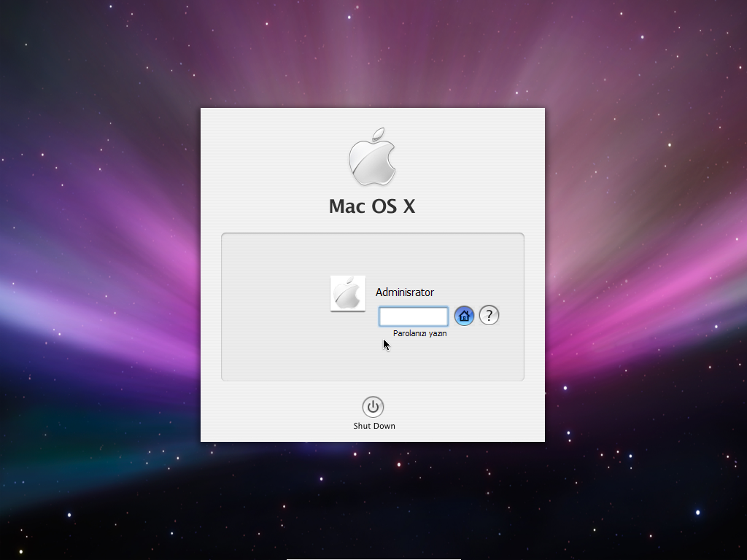747x560 pixels.
Task: Click the Shut Down label
Action: (x=374, y=426)
